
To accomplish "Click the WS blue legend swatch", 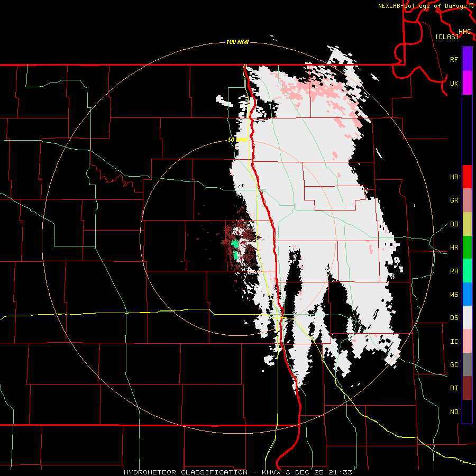I will coord(467,294).
